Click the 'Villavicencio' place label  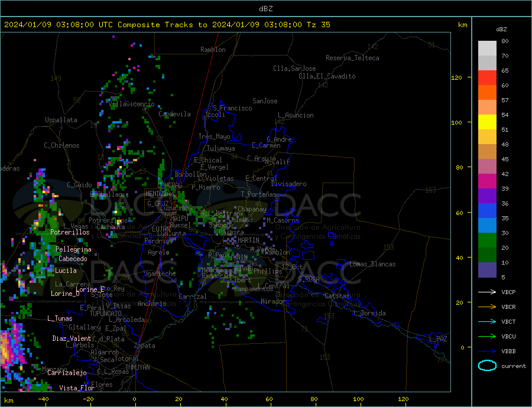[132, 104]
